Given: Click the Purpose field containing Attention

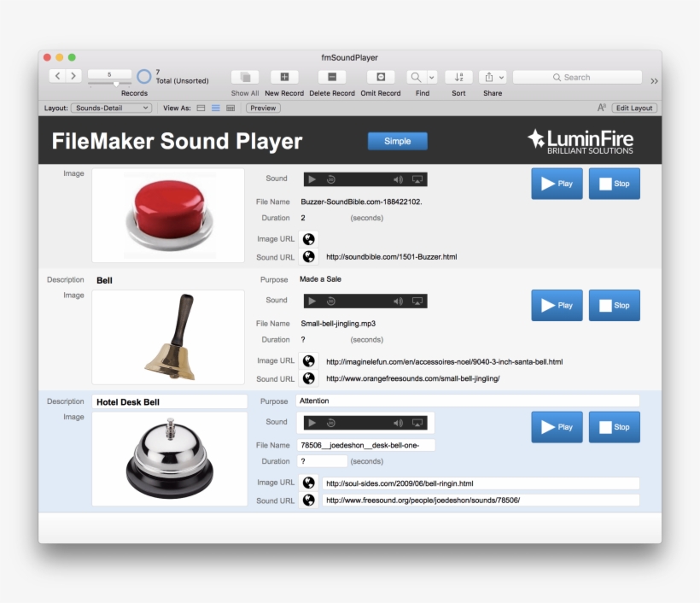Looking at the screenshot, I should [468, 401].
